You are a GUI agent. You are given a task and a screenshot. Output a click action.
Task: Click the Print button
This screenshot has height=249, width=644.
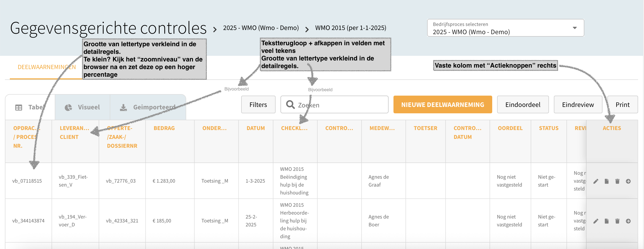[x=622, y=105]
